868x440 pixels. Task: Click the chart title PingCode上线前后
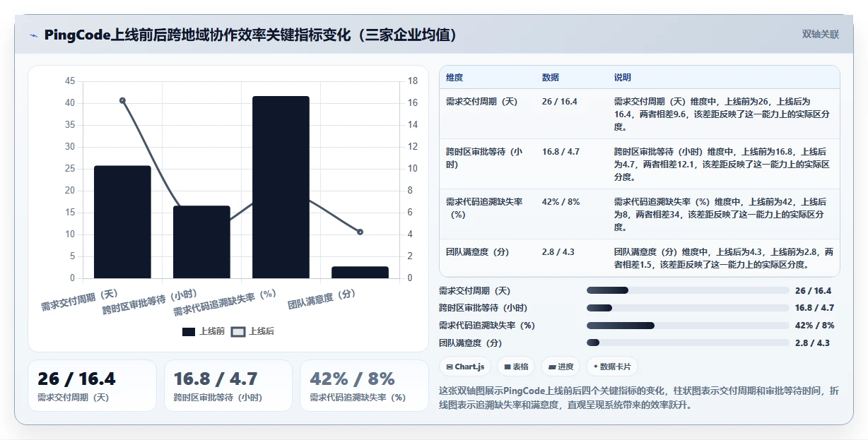(250, 35)
